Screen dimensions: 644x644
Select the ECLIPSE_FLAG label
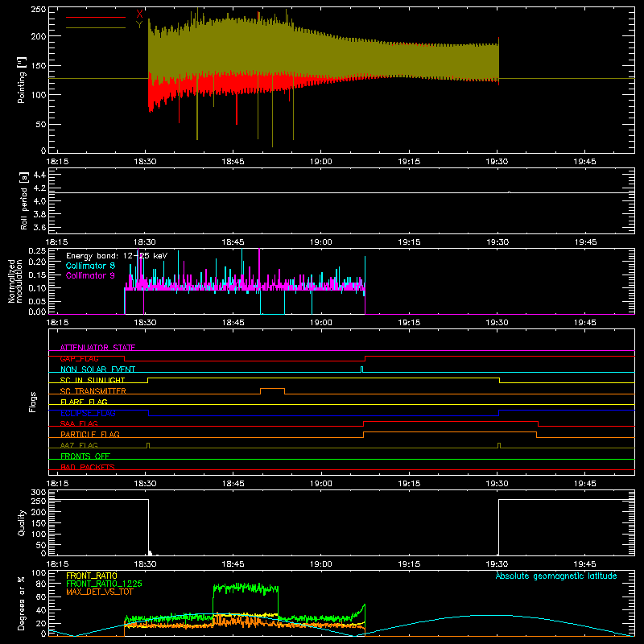point(88,413)
